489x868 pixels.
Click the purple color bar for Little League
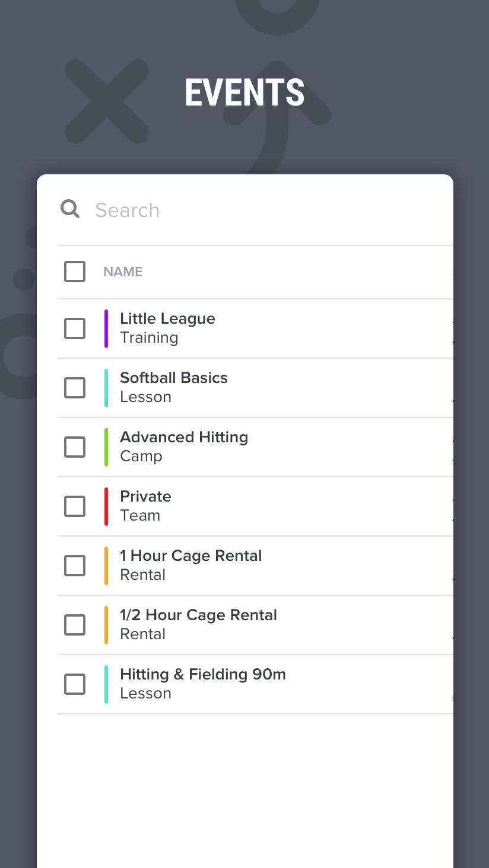click(x=106, y=328)
